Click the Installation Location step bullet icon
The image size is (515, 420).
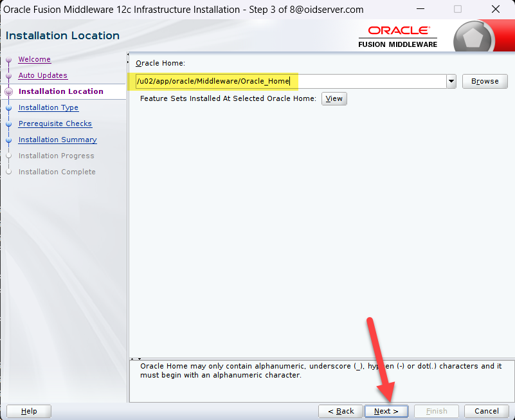pyautogui.click(x=8, y=92)
